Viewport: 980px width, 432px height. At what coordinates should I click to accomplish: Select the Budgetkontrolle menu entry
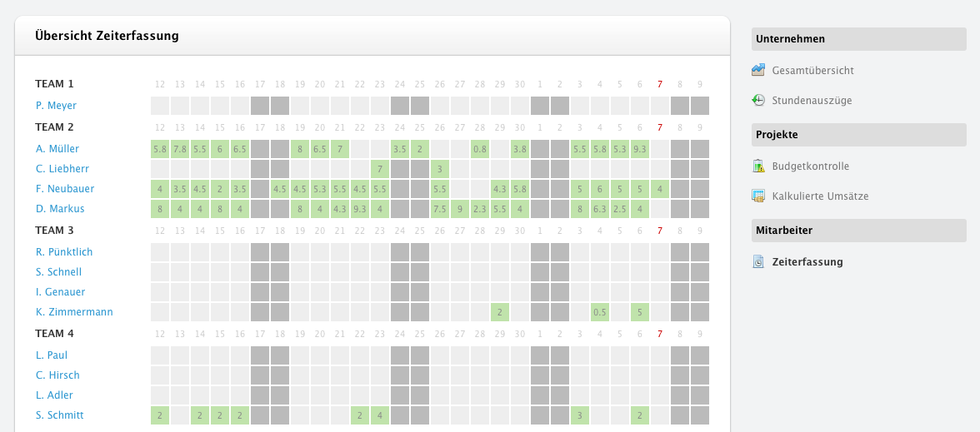[811, 166]
